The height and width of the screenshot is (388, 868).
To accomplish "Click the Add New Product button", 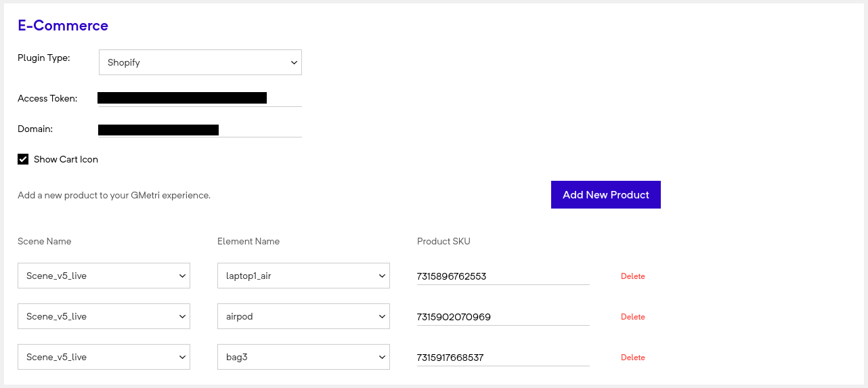I will pos(605,194).
